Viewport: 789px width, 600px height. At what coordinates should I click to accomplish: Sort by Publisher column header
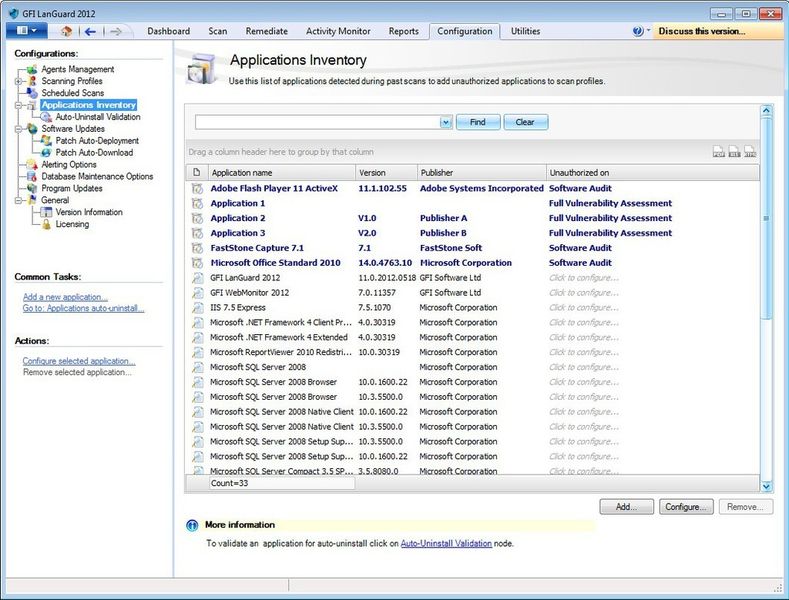point(482,173)
